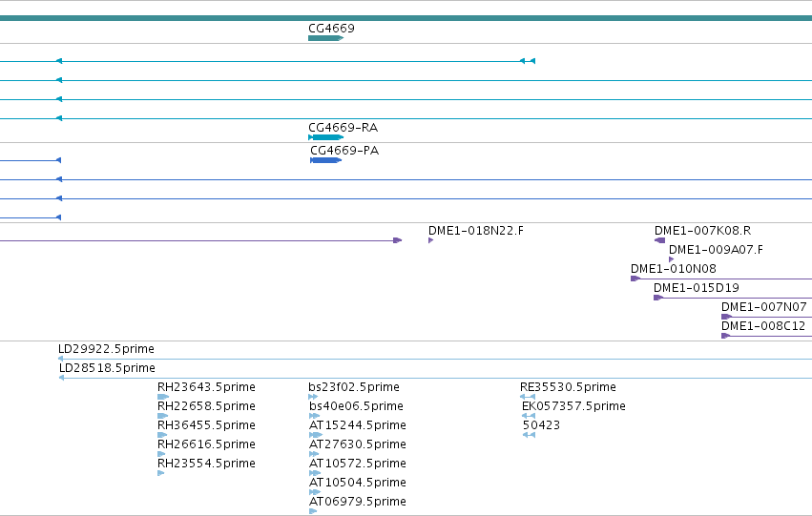
Task: Select the AT15244.5prime label
Action: tap(357, 425)
